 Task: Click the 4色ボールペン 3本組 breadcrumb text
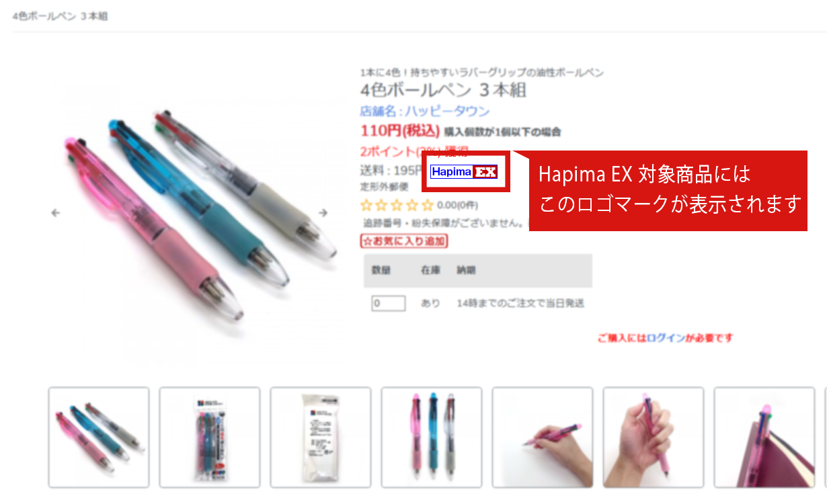click(x=60, y=16)
